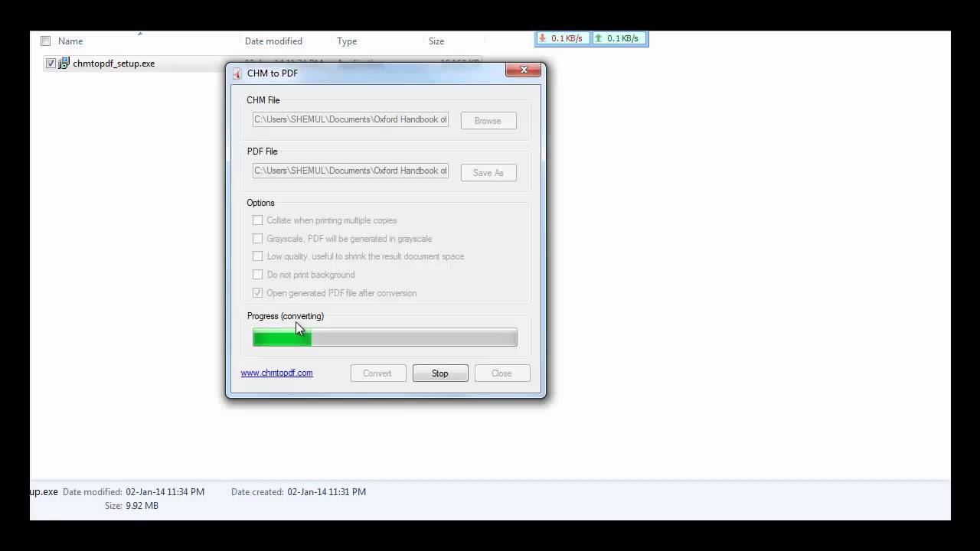980x551 pixels.
Task: Sort the file list by the Type column
Action: [347, 41]
